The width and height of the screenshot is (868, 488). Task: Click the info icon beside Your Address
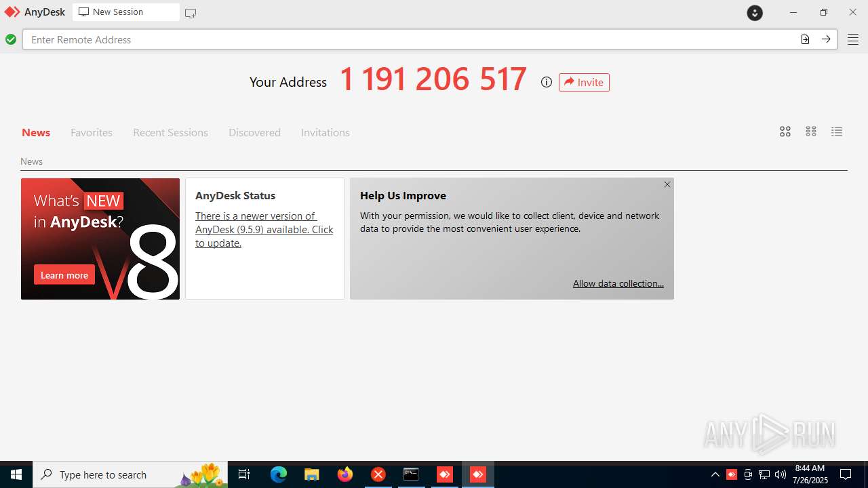(547, 82)
